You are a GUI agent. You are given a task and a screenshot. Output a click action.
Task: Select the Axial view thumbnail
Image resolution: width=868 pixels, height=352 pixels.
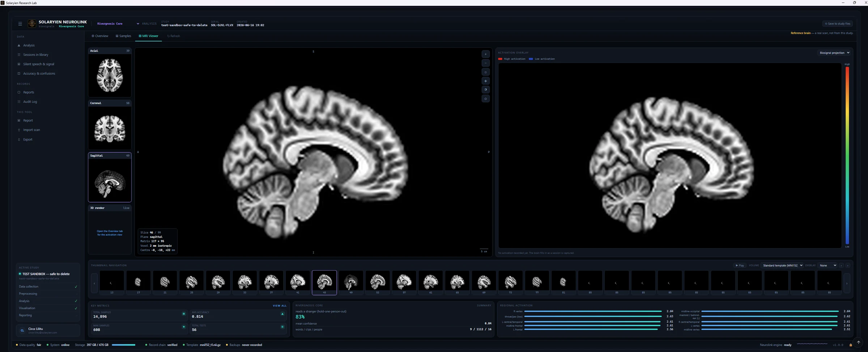point(110,73)
